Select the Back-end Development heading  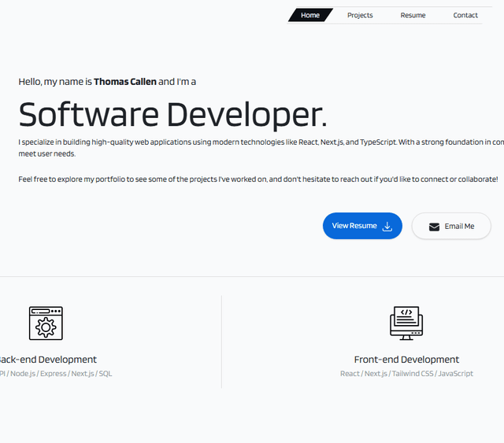coord(49,360)
